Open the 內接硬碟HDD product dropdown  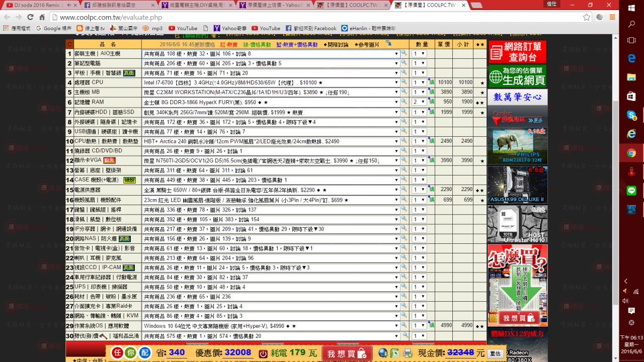point(271,112)
